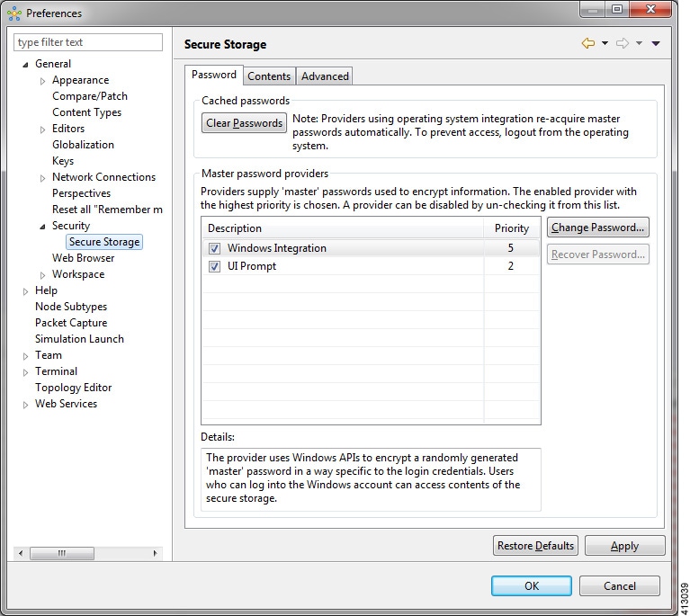Dismiss dialog with Cancel button

coord(620,586)
